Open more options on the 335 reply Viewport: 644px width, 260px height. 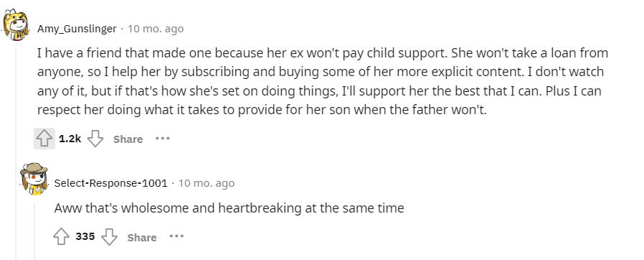(176, 236)
